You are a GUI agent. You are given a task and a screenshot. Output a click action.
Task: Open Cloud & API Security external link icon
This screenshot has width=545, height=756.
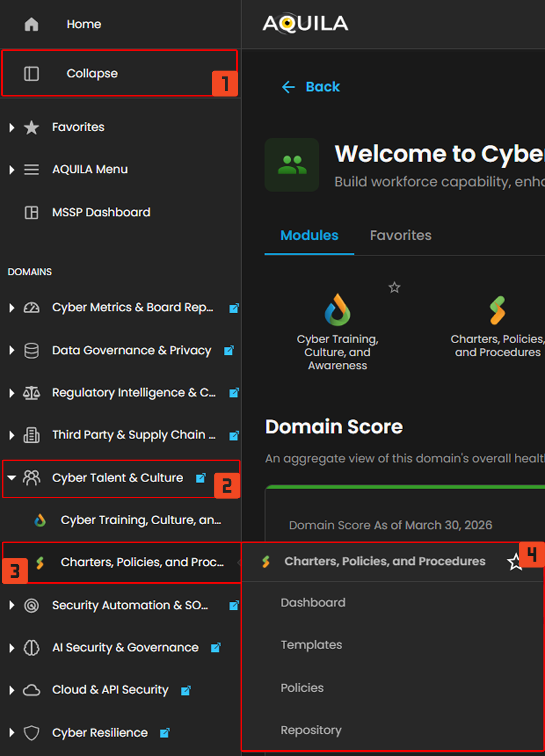[x=186, y=691]
